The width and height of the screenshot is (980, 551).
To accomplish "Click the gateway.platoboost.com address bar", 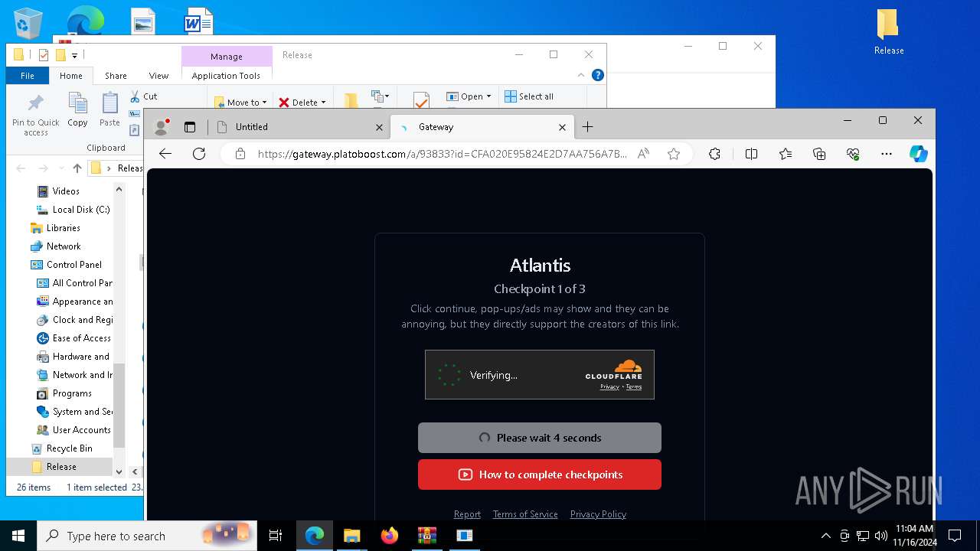I will tap(442, 154).
